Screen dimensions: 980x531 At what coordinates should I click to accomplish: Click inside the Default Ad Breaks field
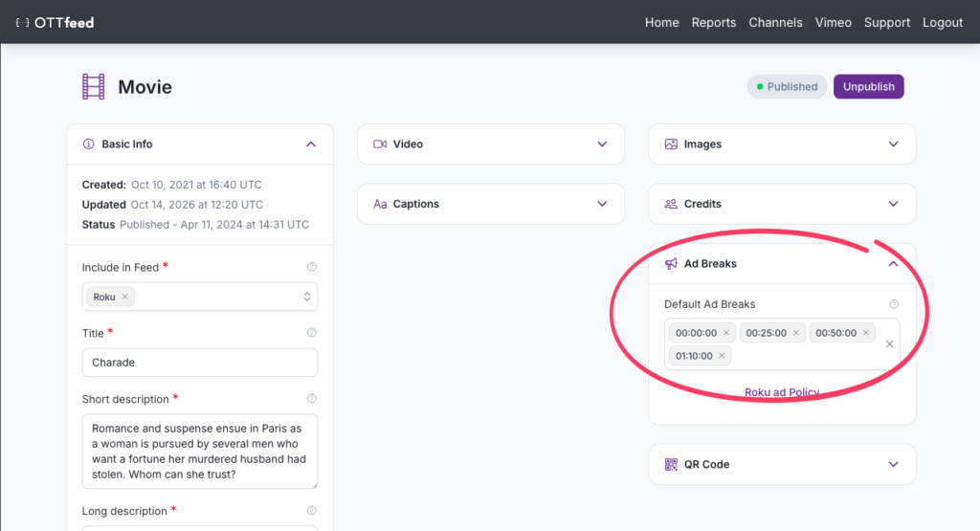[782, 344]
